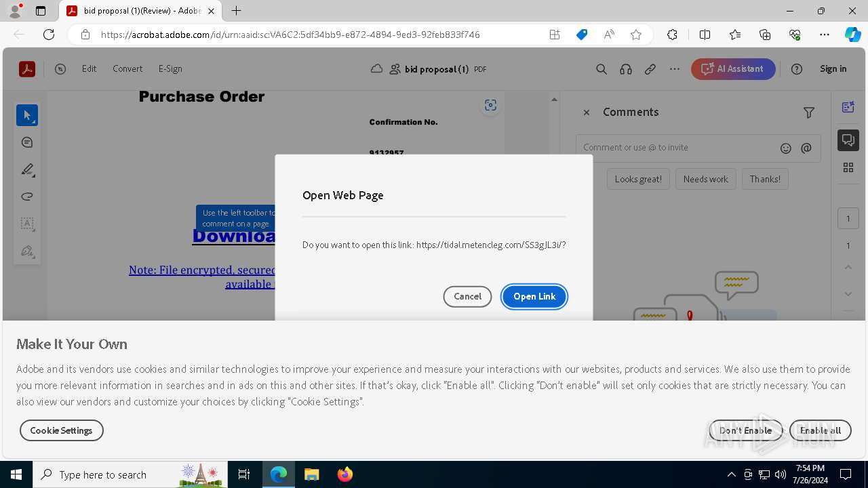868x488 pixels.
Task: Open Cookie Settings
Action: click(61, 430)
